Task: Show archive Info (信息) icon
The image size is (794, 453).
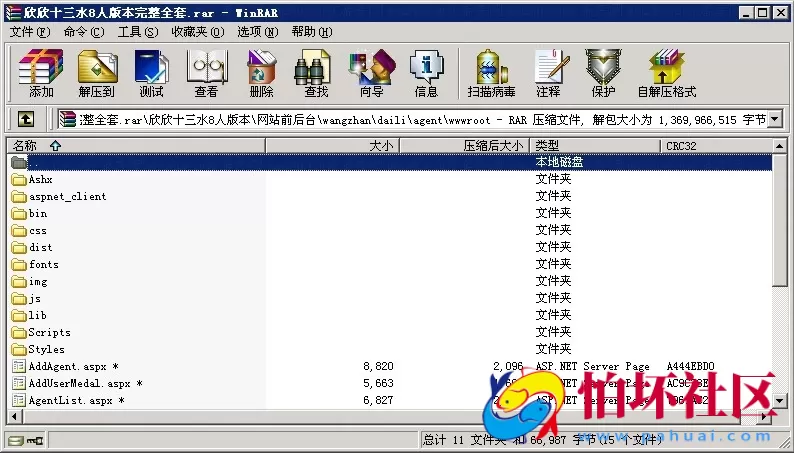Action: (x=426, y=73)
